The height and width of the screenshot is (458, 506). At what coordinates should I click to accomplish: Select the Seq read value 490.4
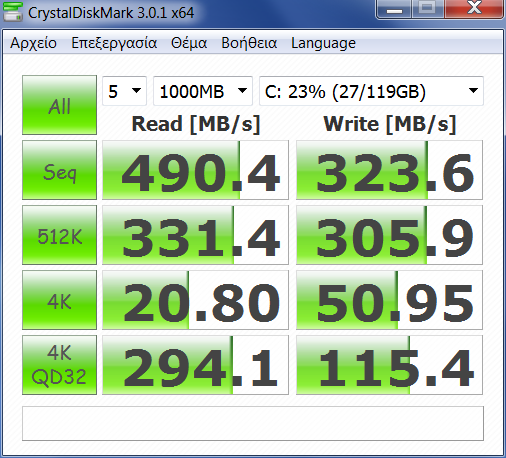tap(195, 170)
